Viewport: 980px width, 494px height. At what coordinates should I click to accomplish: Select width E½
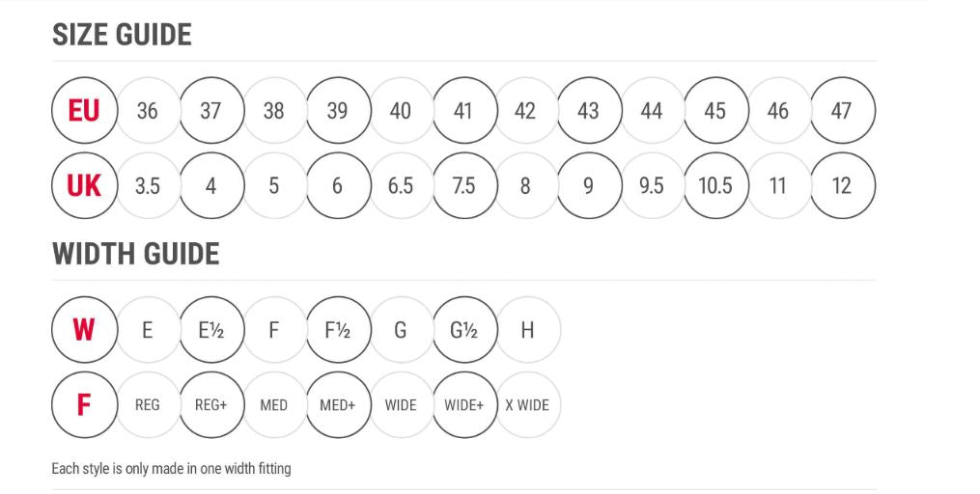pos(211,330)
